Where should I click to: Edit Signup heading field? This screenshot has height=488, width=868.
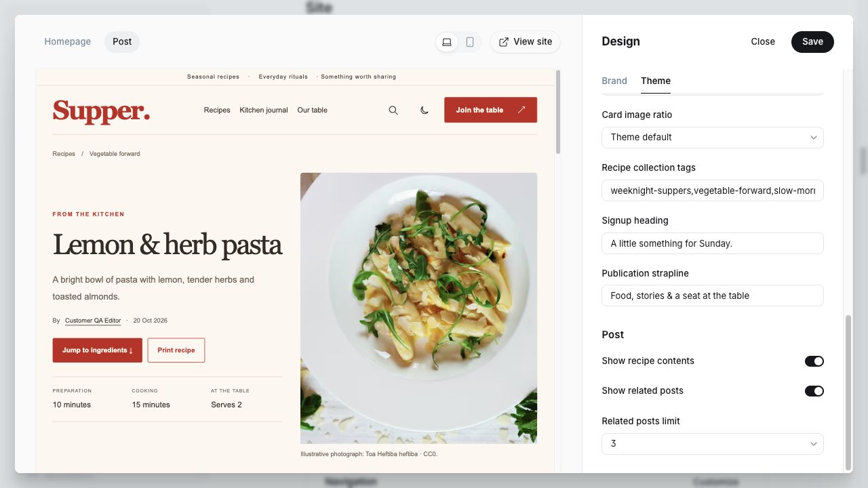[x=713, y=243]
